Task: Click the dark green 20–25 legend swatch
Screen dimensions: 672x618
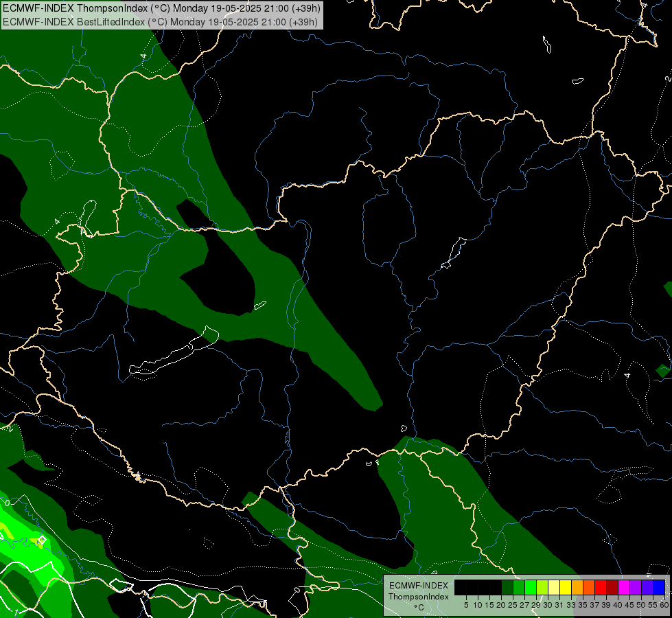Action: click(507, 587)
